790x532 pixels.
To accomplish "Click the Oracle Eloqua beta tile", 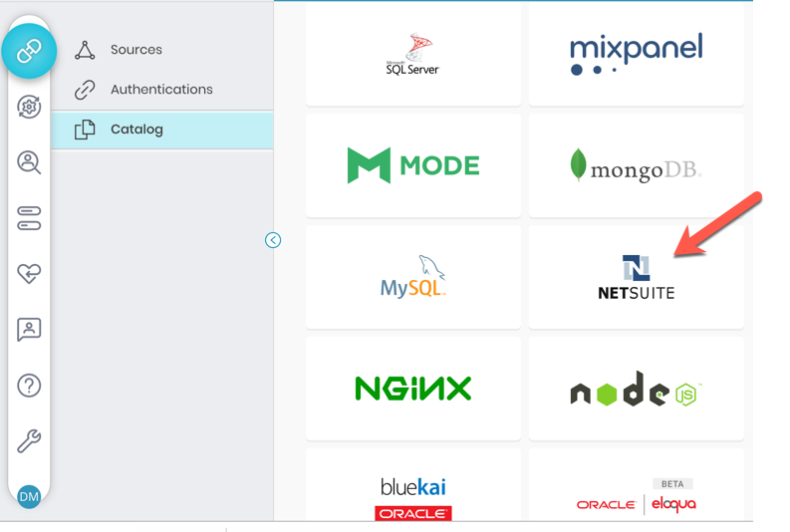I will (x=636, y=493).
